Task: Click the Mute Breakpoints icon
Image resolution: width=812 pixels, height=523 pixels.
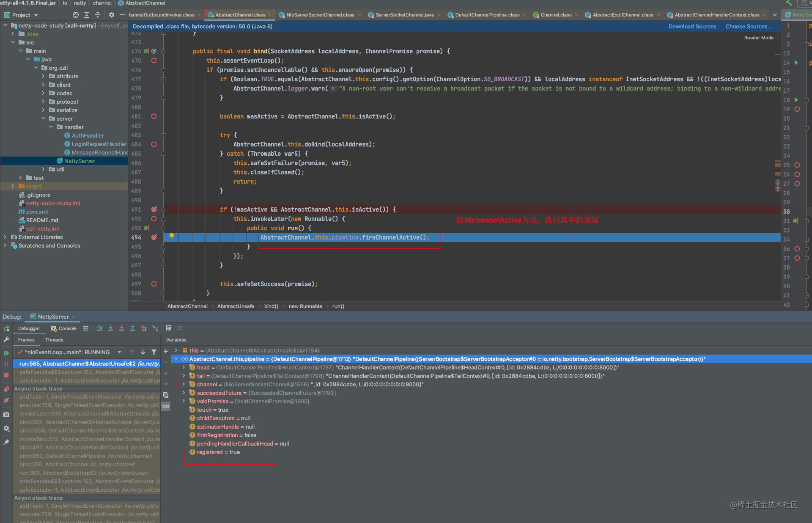Action: [6, 400]
